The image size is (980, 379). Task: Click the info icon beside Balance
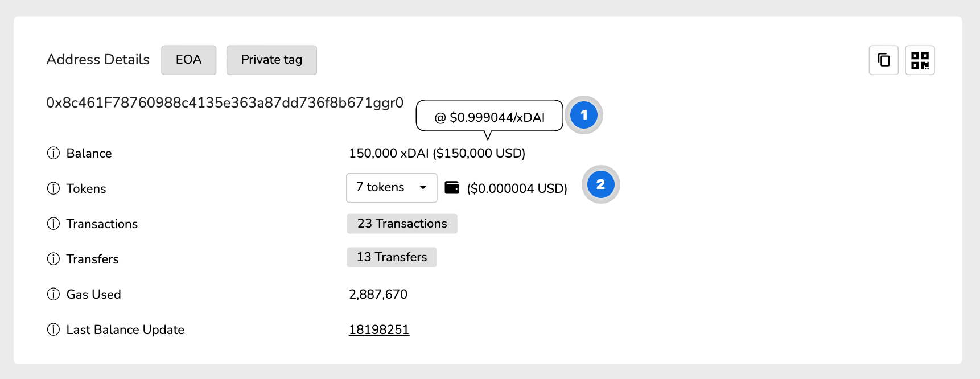[53, 153]
